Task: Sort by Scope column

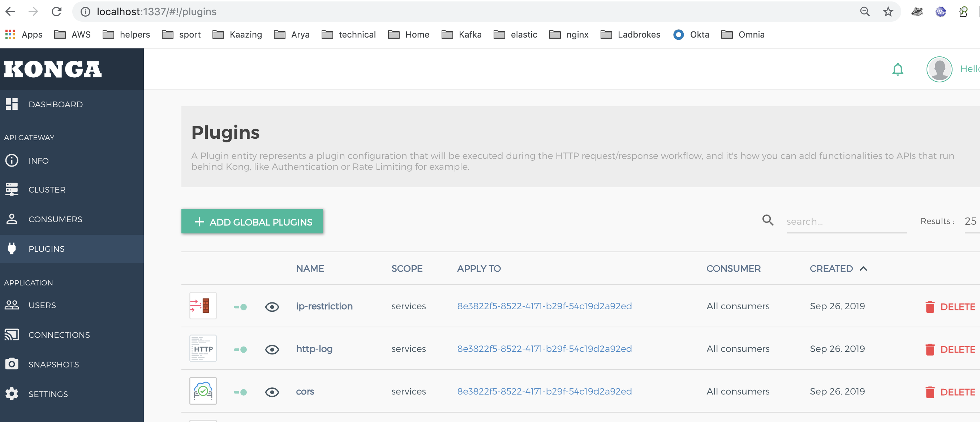Action: (x=407, y=269)
